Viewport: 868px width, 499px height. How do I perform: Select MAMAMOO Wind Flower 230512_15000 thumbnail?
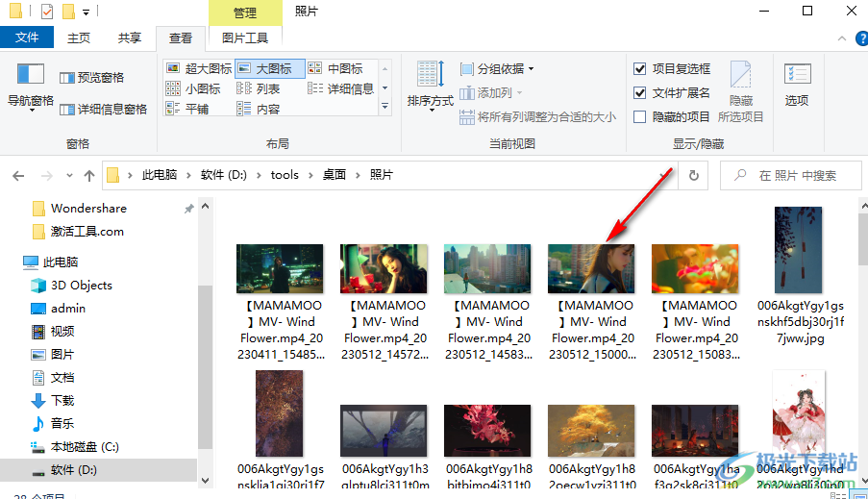point(591,268)
